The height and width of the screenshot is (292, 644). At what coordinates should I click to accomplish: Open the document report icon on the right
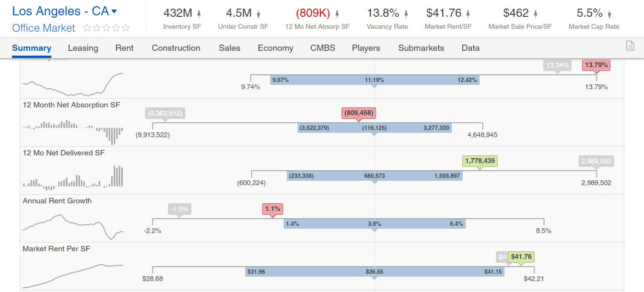tap(630, 46)
